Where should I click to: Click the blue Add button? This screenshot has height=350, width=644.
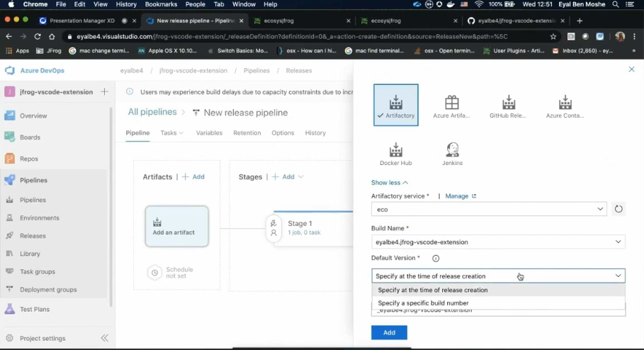pyautogui.click(x=389, y=332)
